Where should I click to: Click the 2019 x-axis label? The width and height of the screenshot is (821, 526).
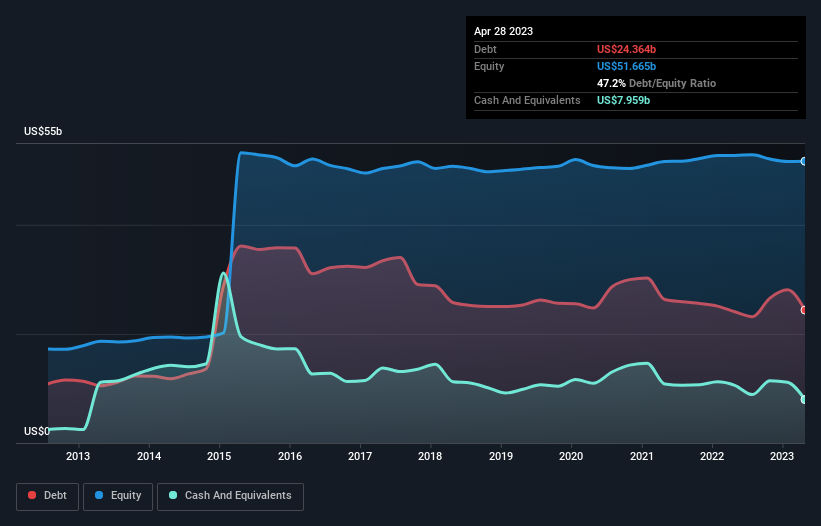(x=501, y=456)
